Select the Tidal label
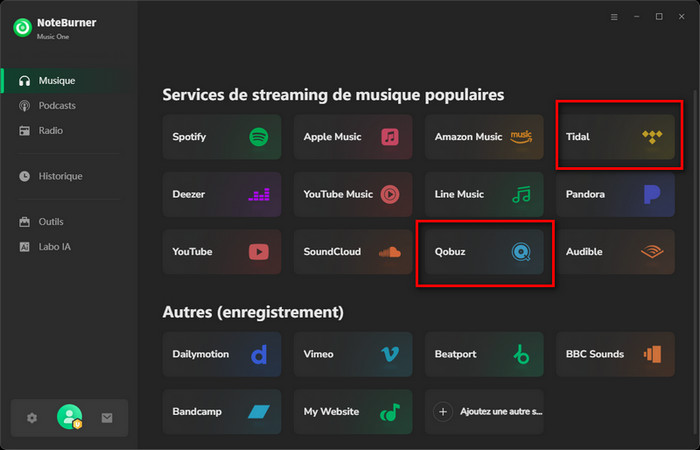 pos(578,137)
